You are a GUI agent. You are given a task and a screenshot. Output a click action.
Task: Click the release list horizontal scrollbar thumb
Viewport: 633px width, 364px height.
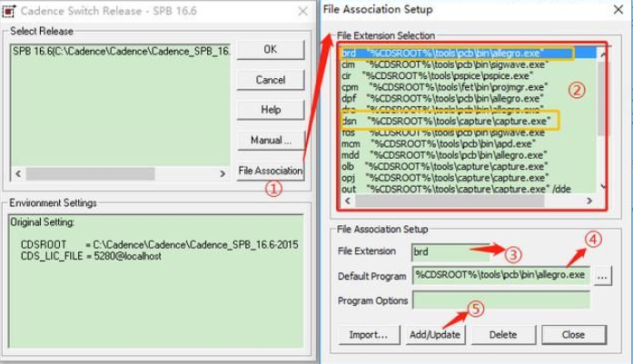(x=90, y=173)
